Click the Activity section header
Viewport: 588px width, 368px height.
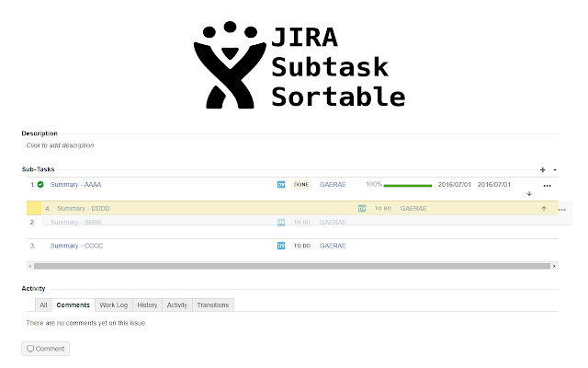click(x=33, y=288)
